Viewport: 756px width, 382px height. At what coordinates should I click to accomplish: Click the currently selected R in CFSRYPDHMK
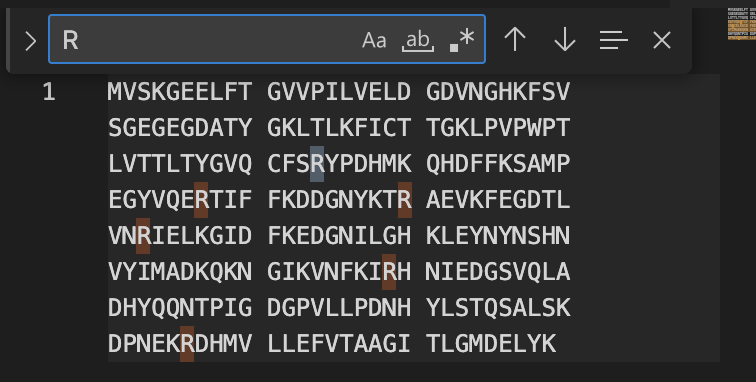coord(317,164)
